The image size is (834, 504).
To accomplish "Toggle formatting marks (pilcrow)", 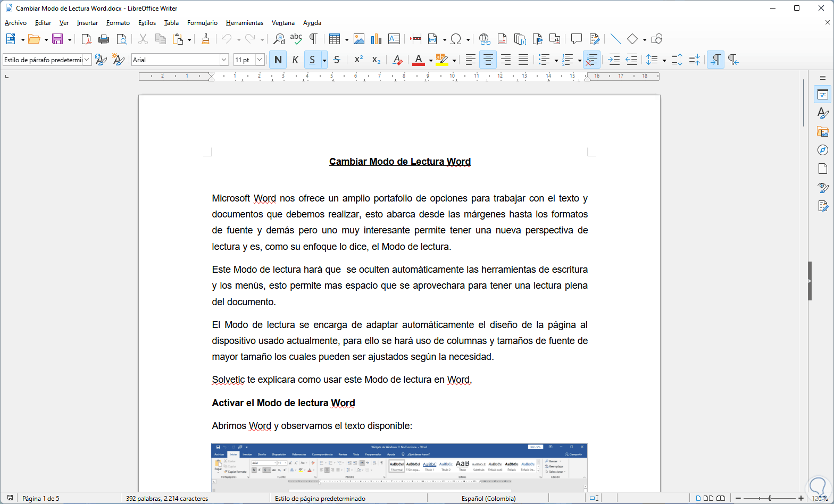I will pyautogui.click(x=314, y=39).
